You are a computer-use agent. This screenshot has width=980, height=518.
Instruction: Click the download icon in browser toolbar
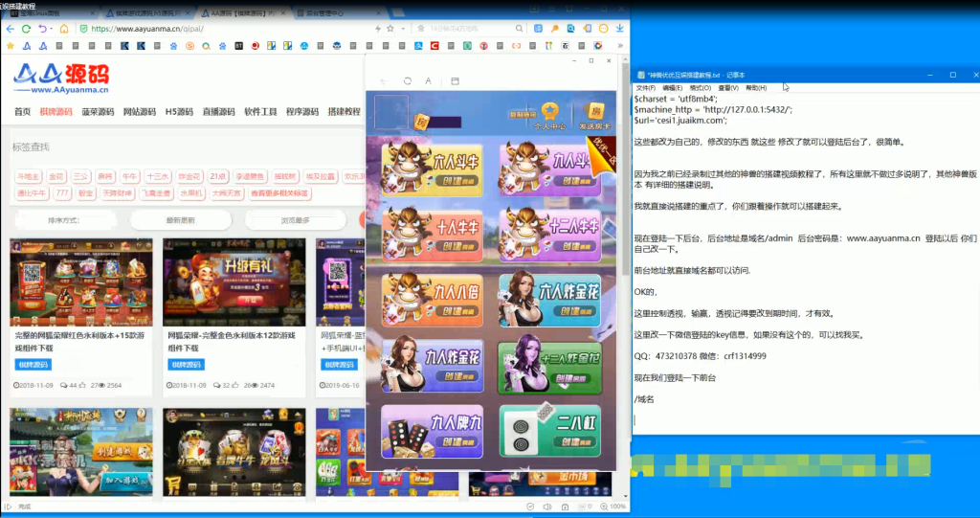click(620, 29)
